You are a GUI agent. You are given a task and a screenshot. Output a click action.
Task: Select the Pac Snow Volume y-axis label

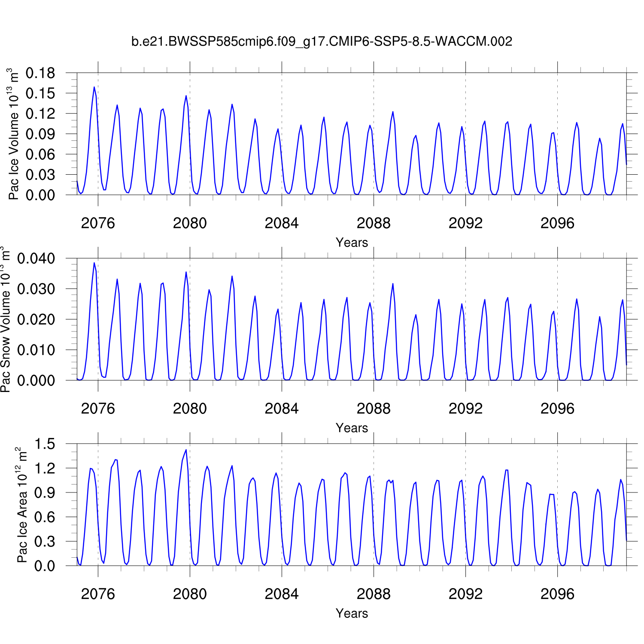pos(5,319)
